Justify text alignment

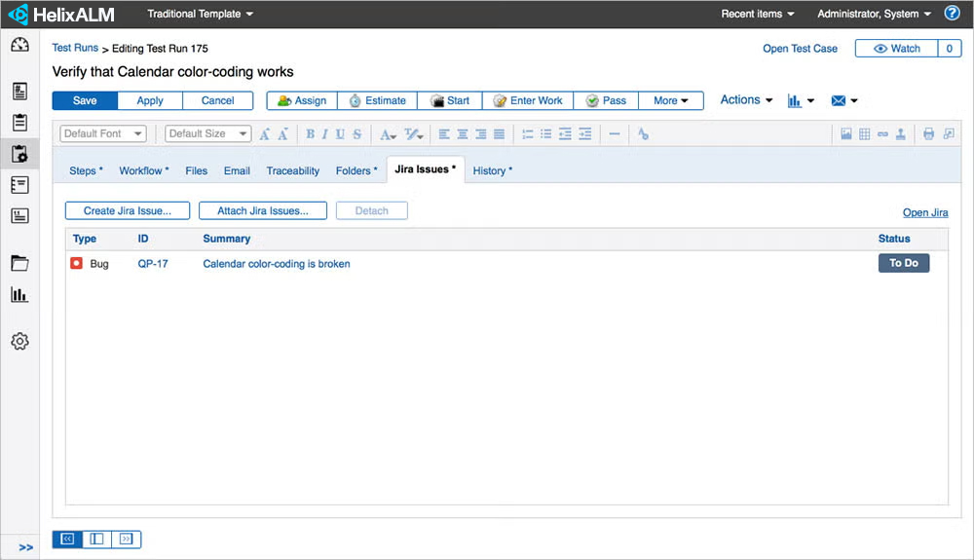(x=499, y=134)
